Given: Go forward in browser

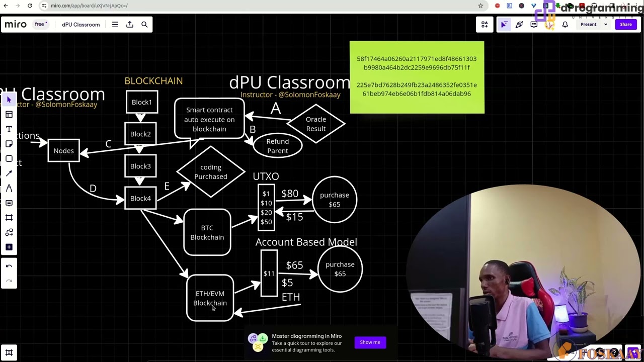Looking at the screenshot, I should click(x=18, y=6).
